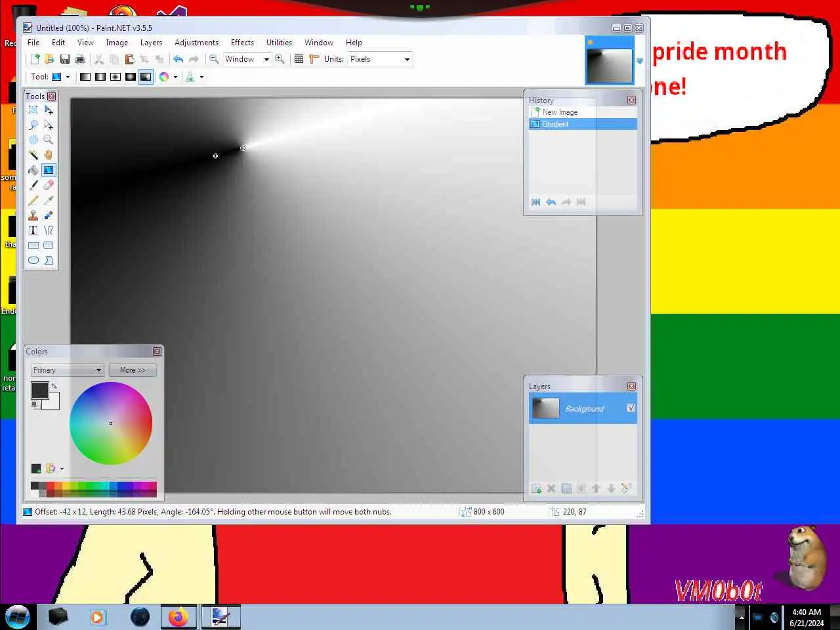840x630 pixels.
Task: Click the Zoom In magnifier icon
Action: point(280,59)
